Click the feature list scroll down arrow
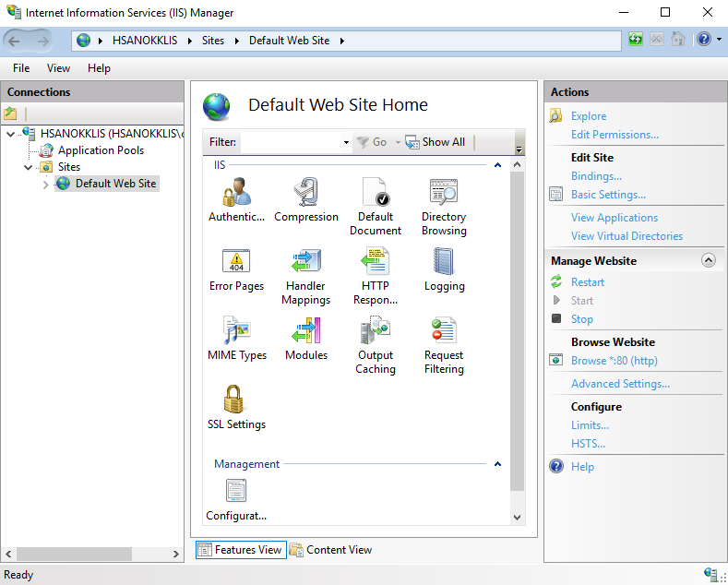728x585 pixels. pyautogui.click(x=518, y=518)
